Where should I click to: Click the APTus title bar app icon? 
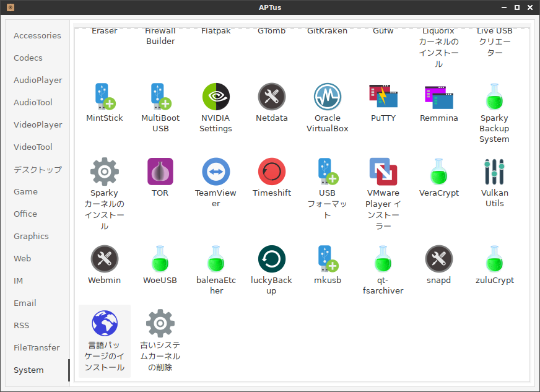pos(11,7)
